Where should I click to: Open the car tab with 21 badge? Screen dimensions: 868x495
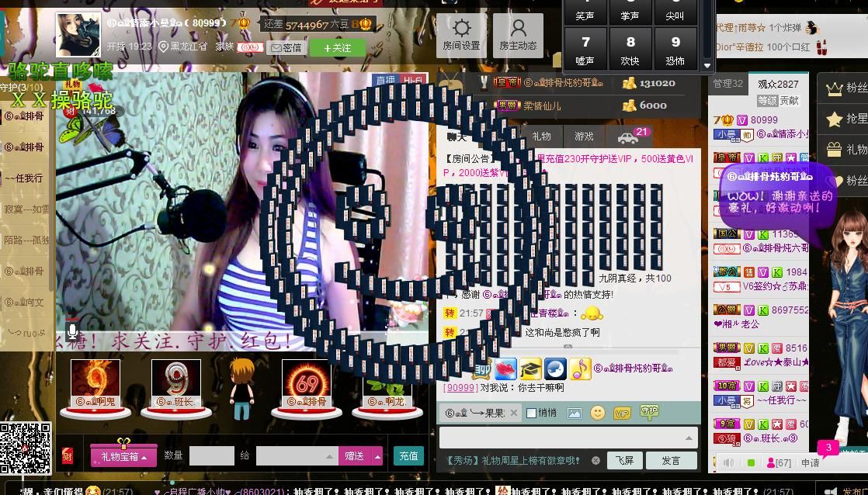coord(627,137)
